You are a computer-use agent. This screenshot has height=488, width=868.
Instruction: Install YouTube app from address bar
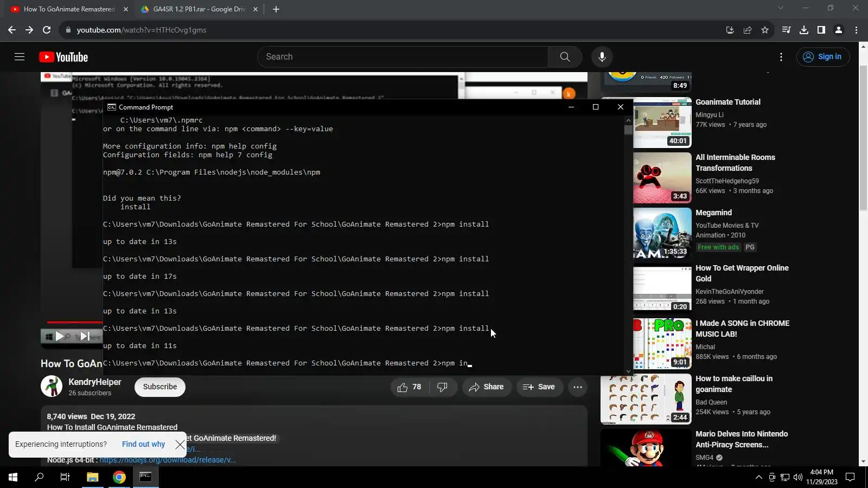coord(730,30)
